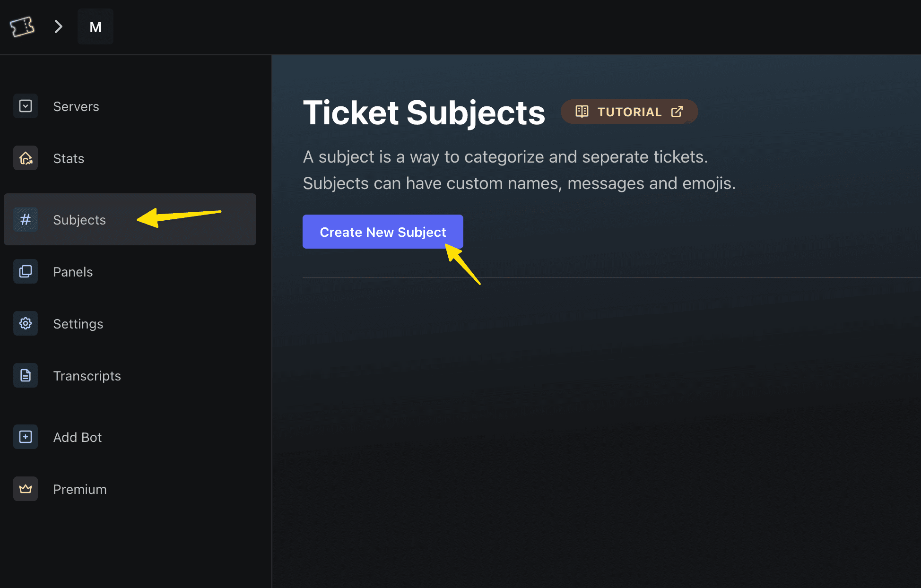Open the Servers menu item
This screenshot has height=588, width=921.
pos(76,106)
